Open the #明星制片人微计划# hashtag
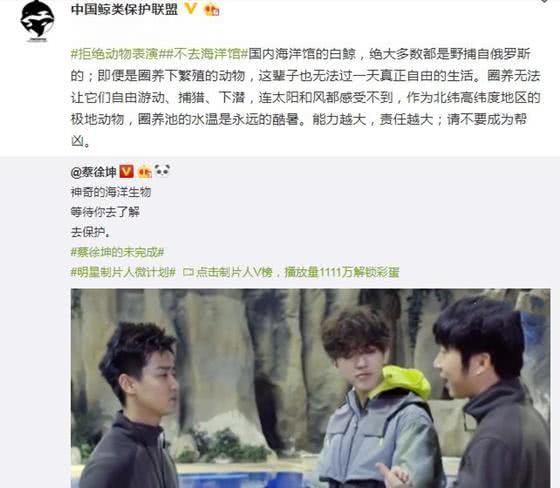The height and width of the screenshot is (488, 560). (123, 272)
